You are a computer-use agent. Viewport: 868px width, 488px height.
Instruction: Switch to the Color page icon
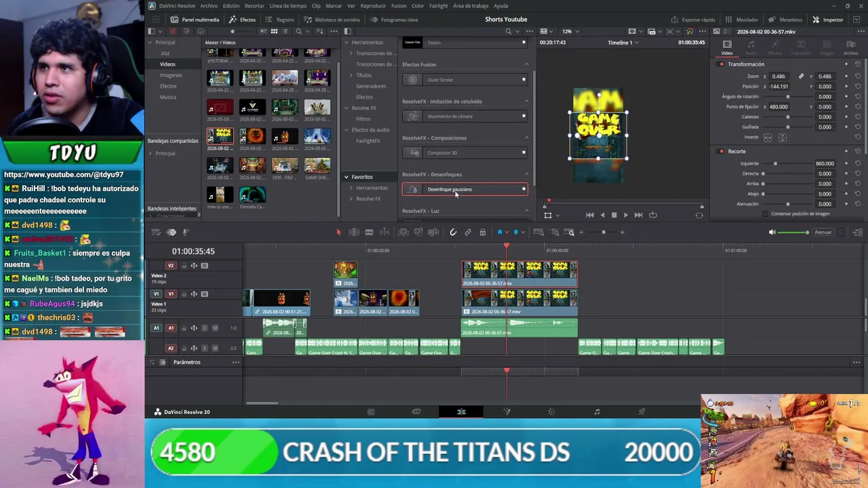coord(551,411)
